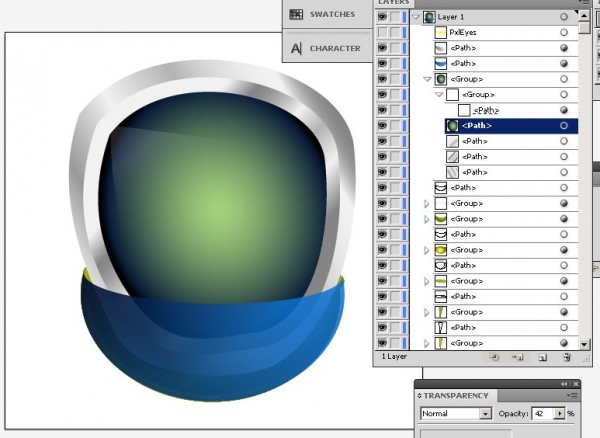Click target circle of the green-sphere <Group> row
The image size is (600, 438).
point(564,79)
